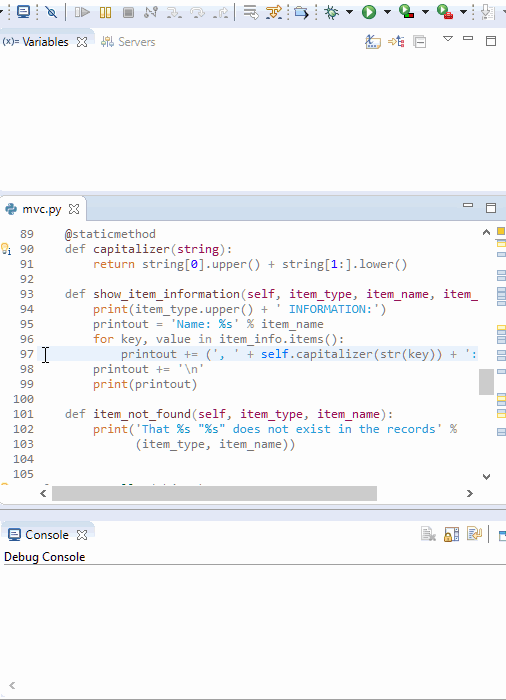Click the editor vertical scrollbar up arrow
This screenshot has width=506, height=700.
[x=486, y=232]
